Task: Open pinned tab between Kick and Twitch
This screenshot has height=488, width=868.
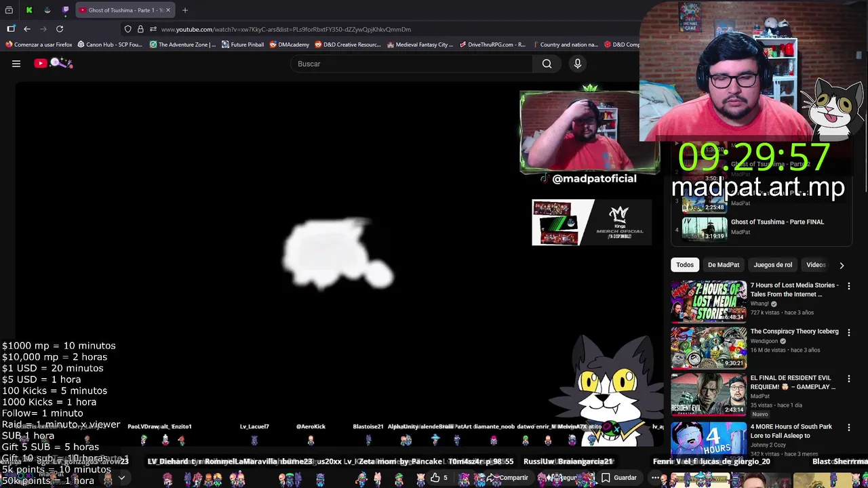Action: coord(47,10)
